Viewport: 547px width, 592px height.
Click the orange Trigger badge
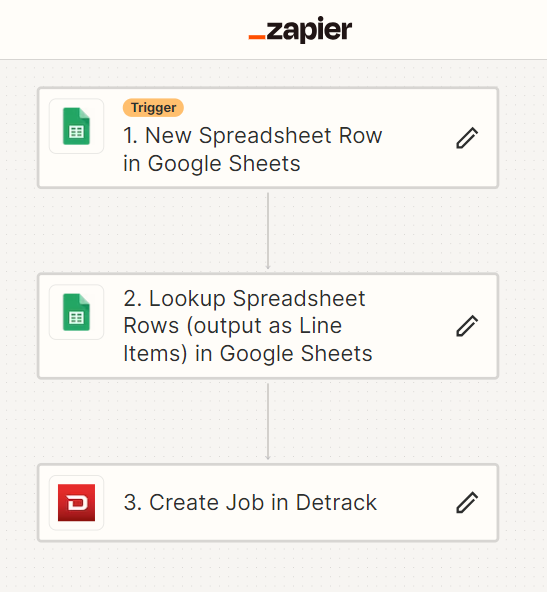[153, 108]
